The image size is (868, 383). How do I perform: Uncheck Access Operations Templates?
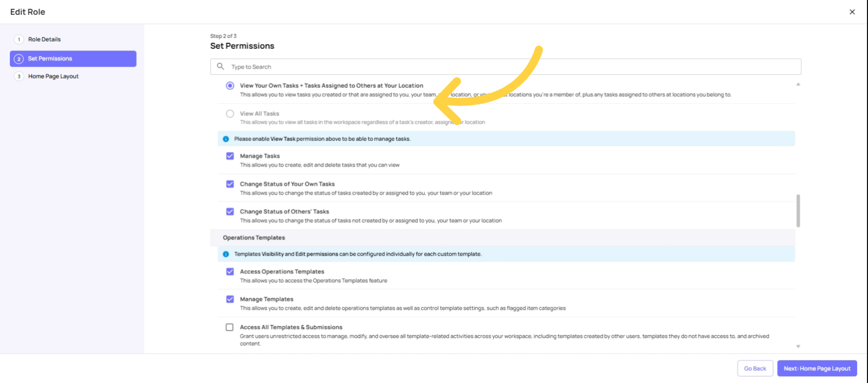pyautogui.click(x=230, y=271)
